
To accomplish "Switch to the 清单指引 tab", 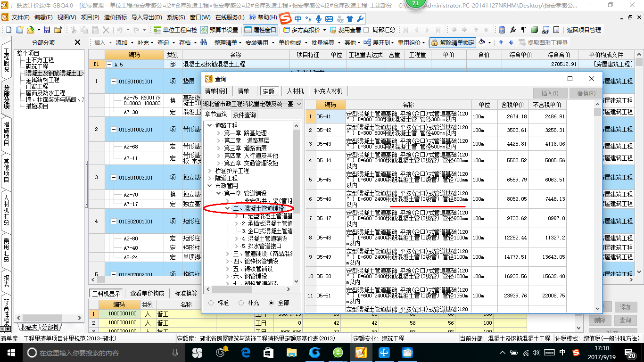I will point(216,91).
